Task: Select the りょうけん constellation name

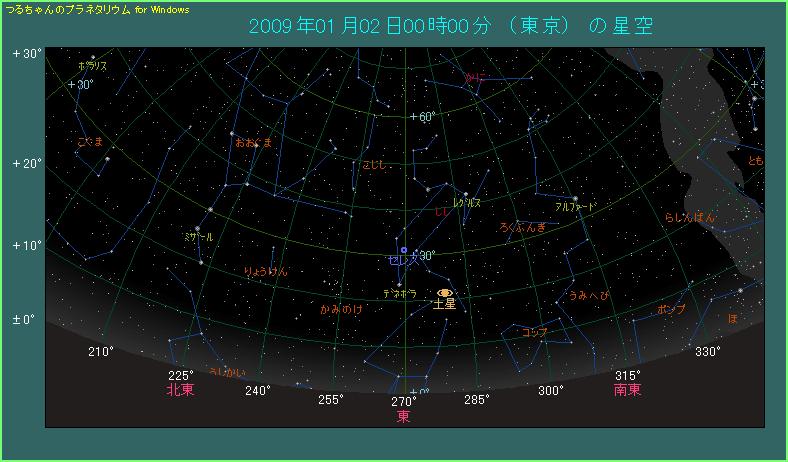Action: [266, 272]
